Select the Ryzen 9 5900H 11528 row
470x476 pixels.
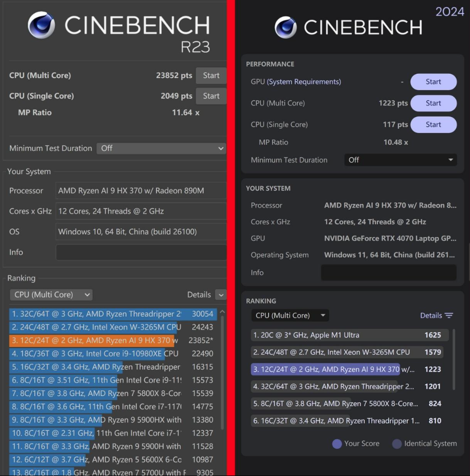point(113,446)
